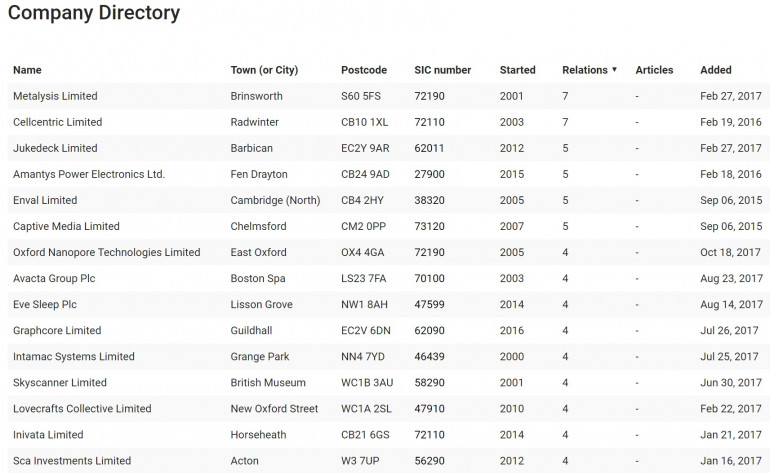770x473 pixels.
Task: Open Lovecrafts Collective Limited entry
Action: click(82, 408)
